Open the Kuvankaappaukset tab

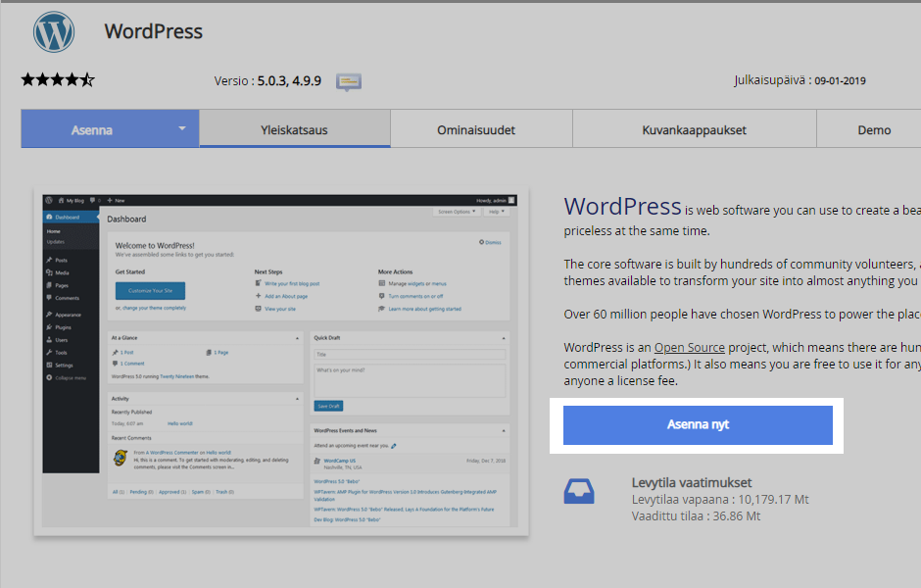pos(695,129)
